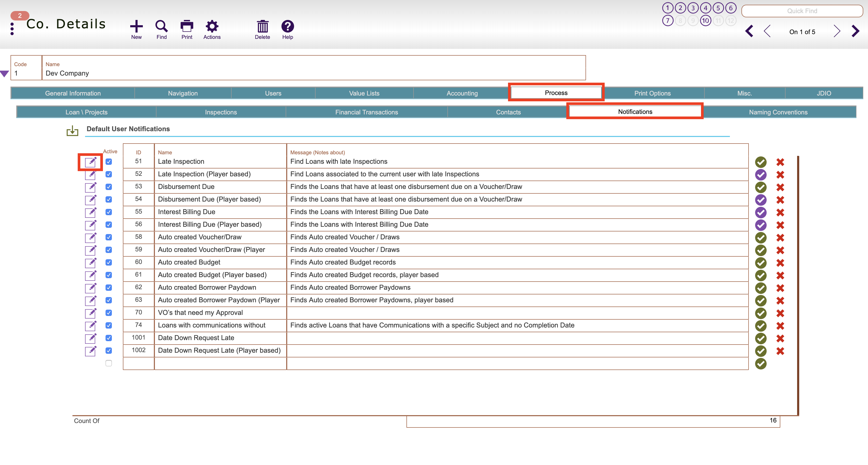Edit the Disbursement Due row ID 53

(x=91, y=187)
